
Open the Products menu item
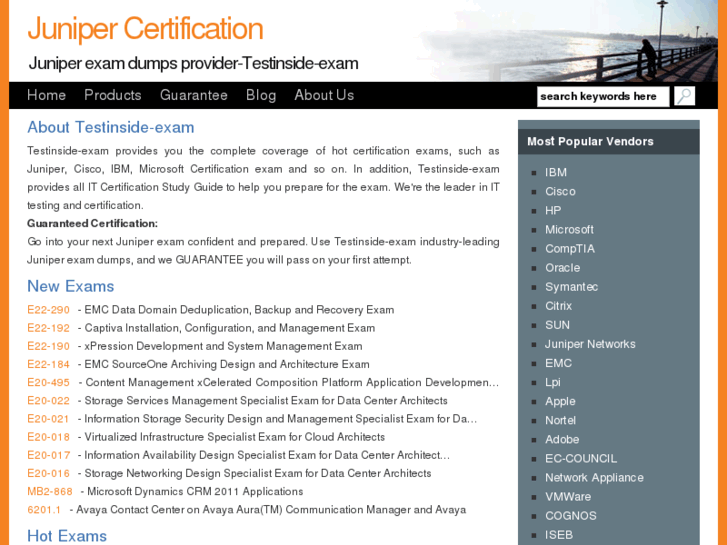tap(113, 95)
